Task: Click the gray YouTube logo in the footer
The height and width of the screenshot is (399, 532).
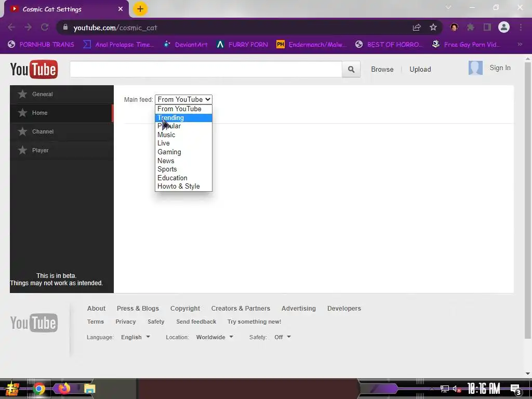Action: (34, 323)
